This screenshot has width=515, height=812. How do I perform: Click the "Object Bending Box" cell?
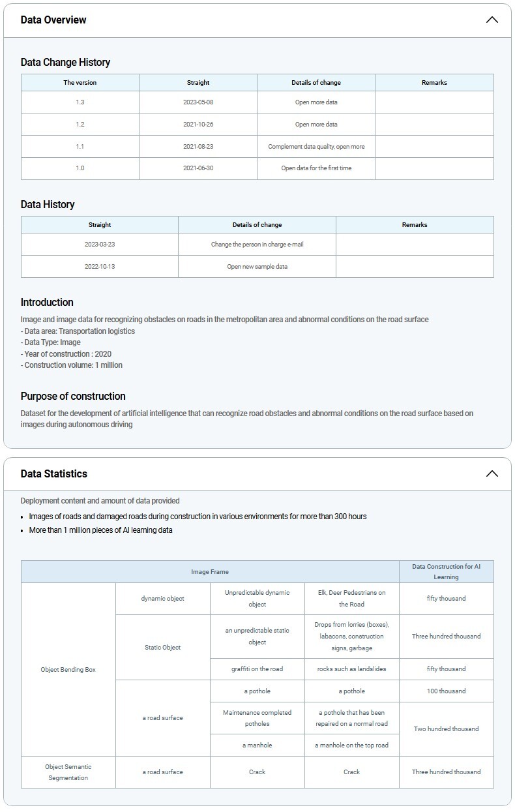(68, 670)
